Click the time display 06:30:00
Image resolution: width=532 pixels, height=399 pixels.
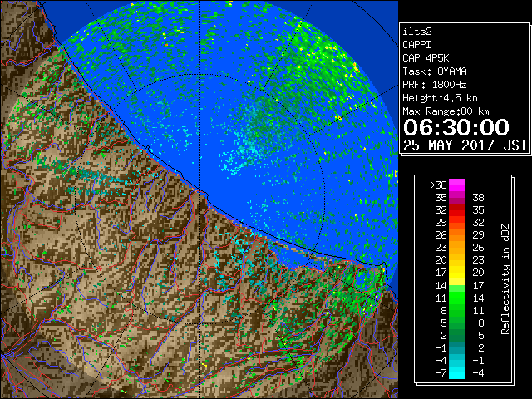[456, 127]
